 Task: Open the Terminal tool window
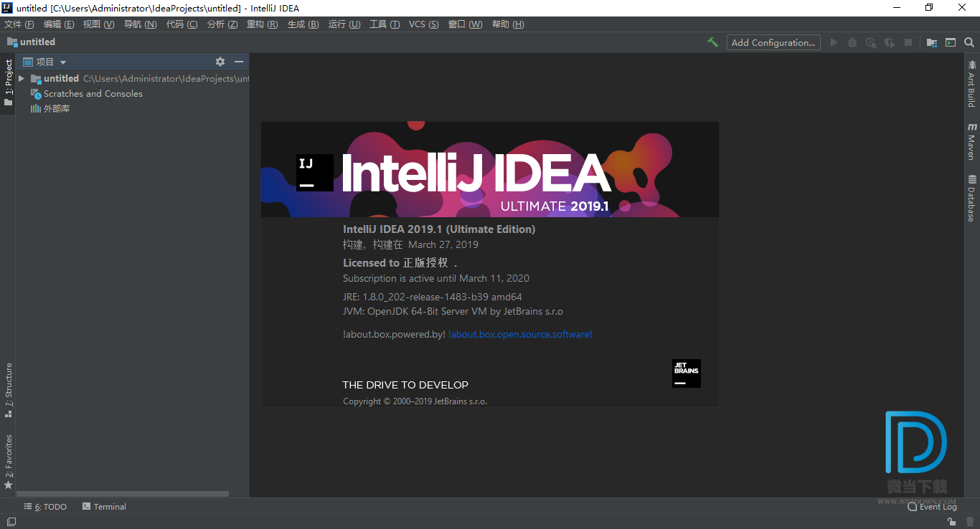pos(104,507)
